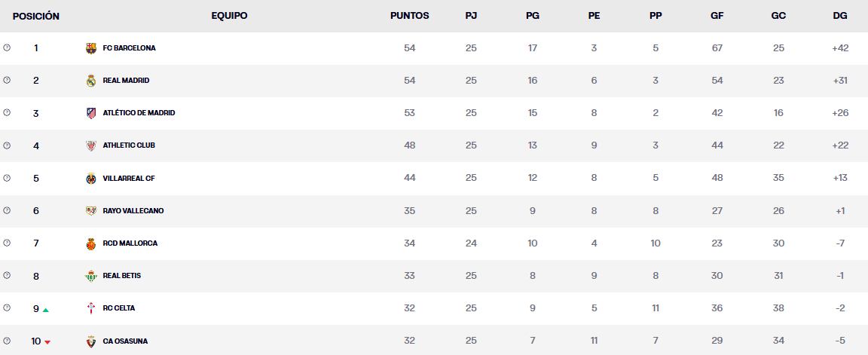Click the Villarreal CF crest icon
Image resolution: width=868 pixels, height=355 pixels.
91,179
